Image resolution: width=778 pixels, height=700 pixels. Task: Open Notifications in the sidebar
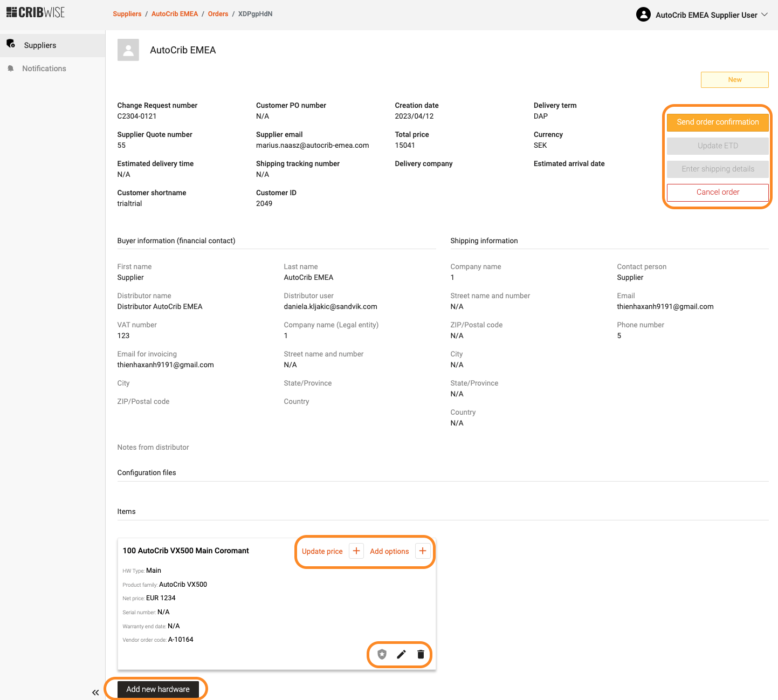point(44,68)
